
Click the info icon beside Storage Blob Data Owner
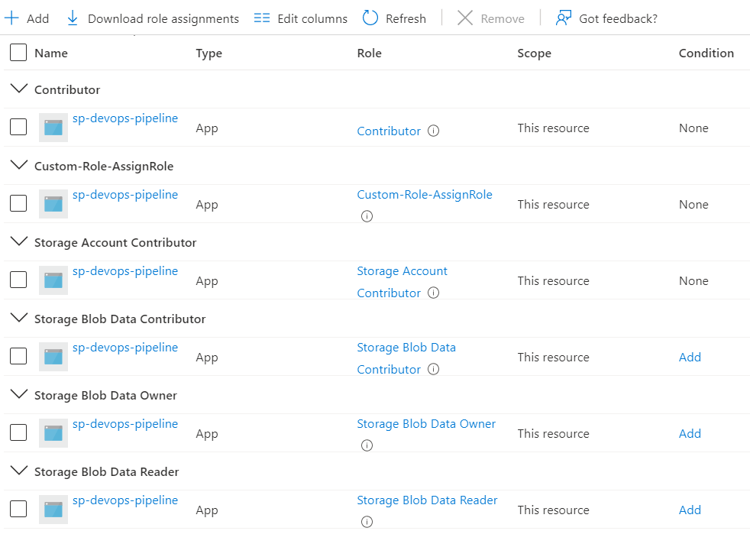click(x=367, y=445)
